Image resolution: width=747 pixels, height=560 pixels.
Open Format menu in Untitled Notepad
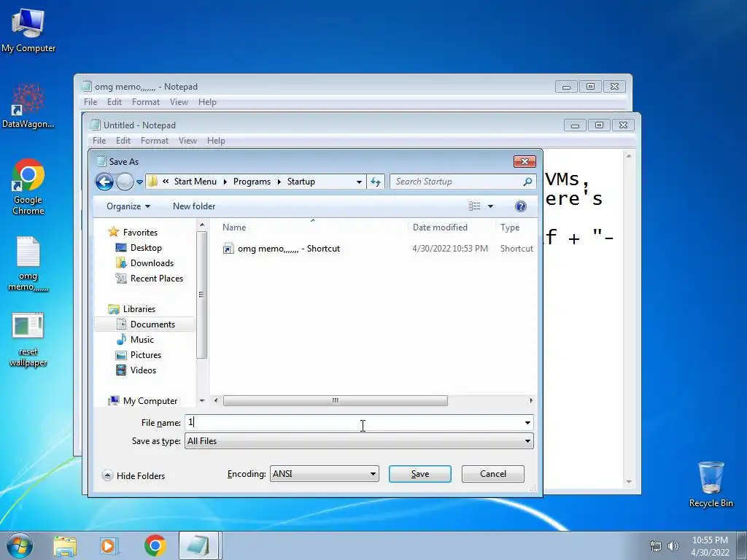[155, 141]
